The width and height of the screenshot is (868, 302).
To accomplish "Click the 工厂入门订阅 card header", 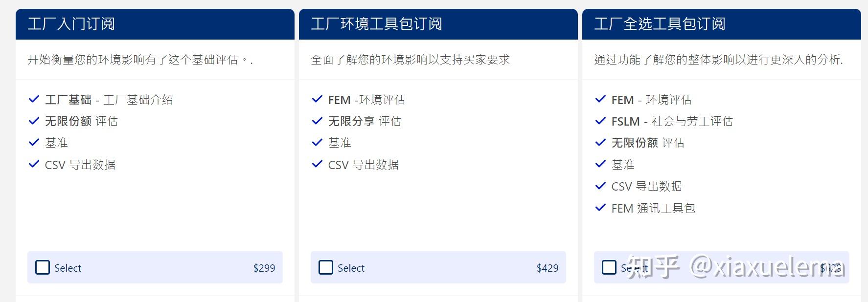I will (x=72, y=23).
